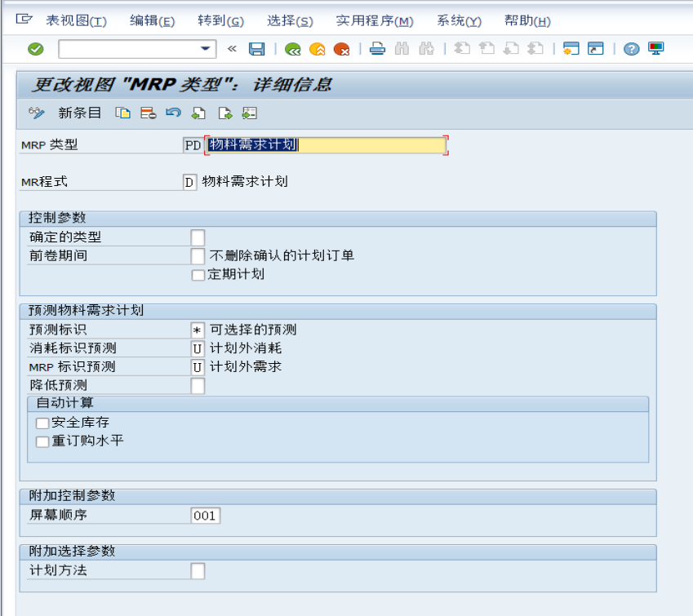Click the 预测标识 field containing asterisk

198,330
